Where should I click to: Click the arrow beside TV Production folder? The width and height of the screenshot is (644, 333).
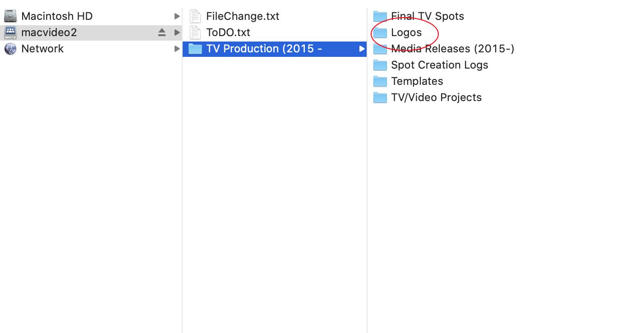coord(362,49)
